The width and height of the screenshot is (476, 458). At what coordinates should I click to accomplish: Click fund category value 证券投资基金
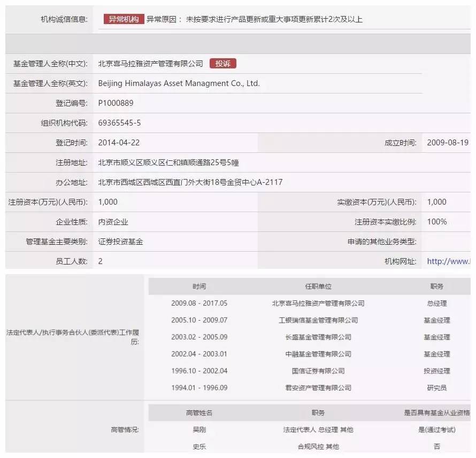(120, 242)
